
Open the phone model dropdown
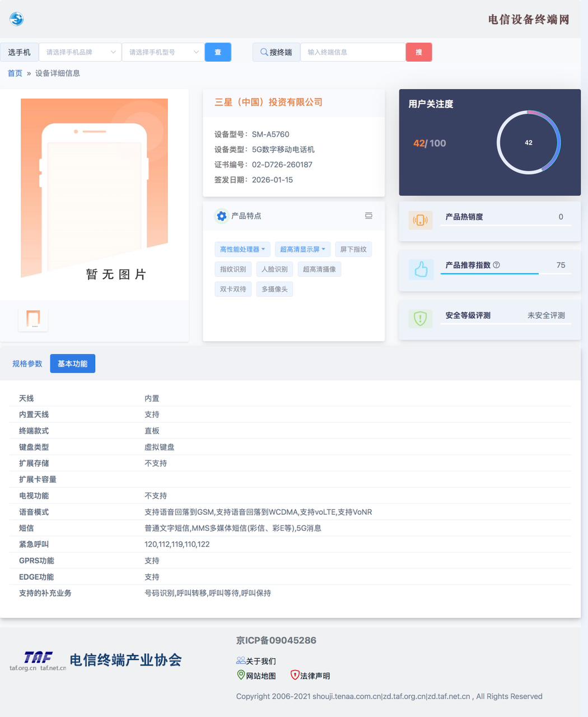(x=163, y=52)
